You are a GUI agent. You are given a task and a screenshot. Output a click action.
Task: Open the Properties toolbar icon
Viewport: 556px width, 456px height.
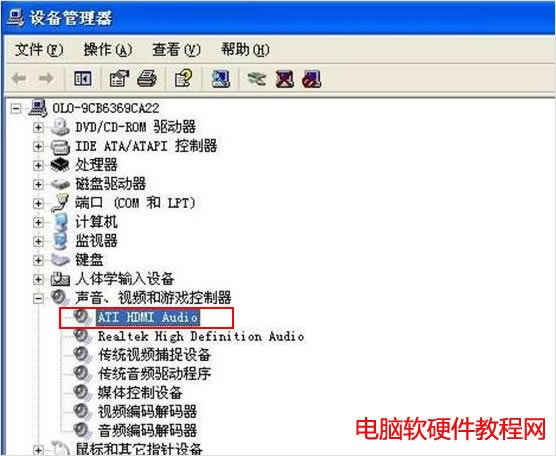[119, 78]
